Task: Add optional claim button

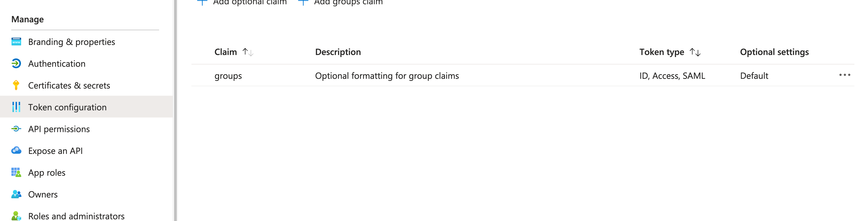Action: [x=242, y=2]
